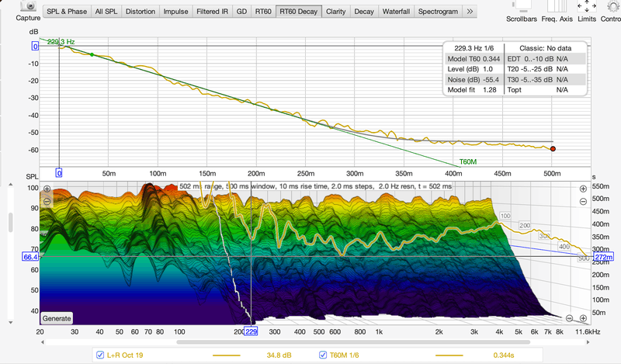Screen dimensions: 621x364
Task: Click the 34.8 dB legend value
Action: point(279,355)
